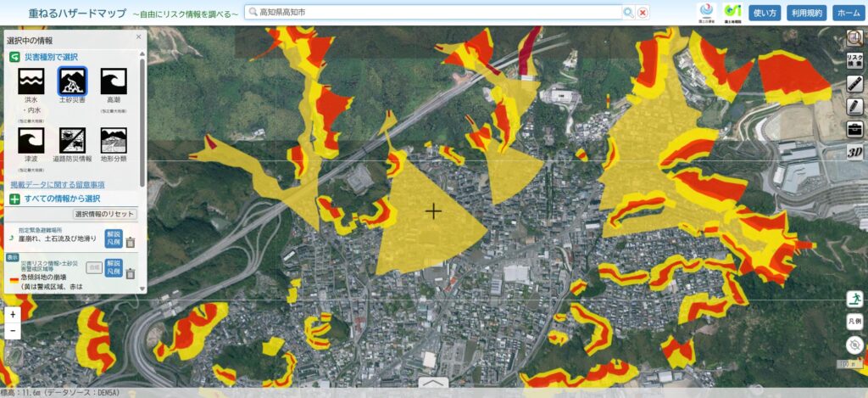Screen dimensions: 868x398
Task: Open the 利用規約 terms of use
Action: coord(806,13)
